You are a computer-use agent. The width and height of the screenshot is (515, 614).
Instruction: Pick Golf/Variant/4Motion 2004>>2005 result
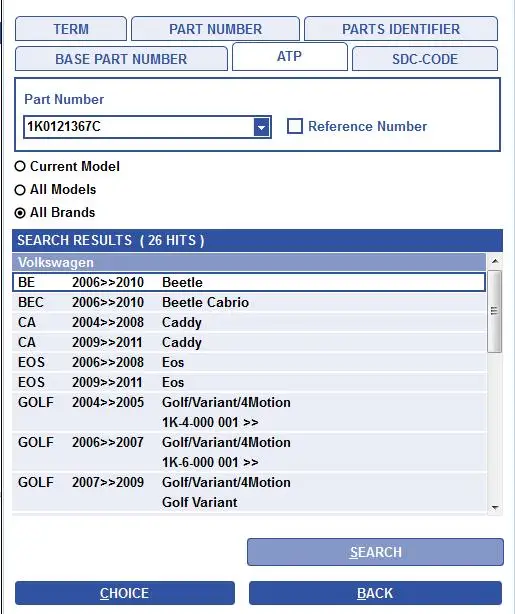tap(249, 412)
